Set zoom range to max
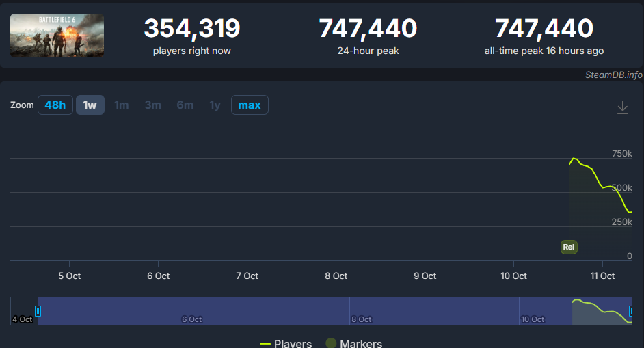This screenshot has width=644, height=348. click(x=250, y=105)
